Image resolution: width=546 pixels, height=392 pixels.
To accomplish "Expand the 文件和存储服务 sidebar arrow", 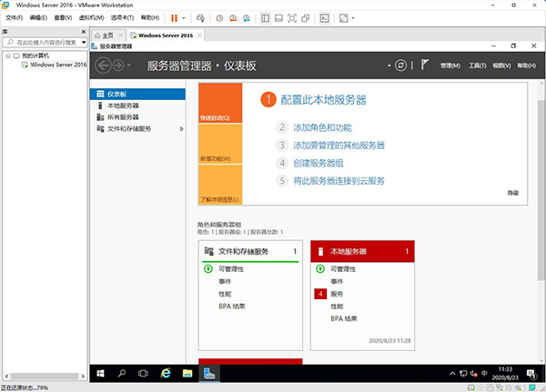I will coord(182,128).
